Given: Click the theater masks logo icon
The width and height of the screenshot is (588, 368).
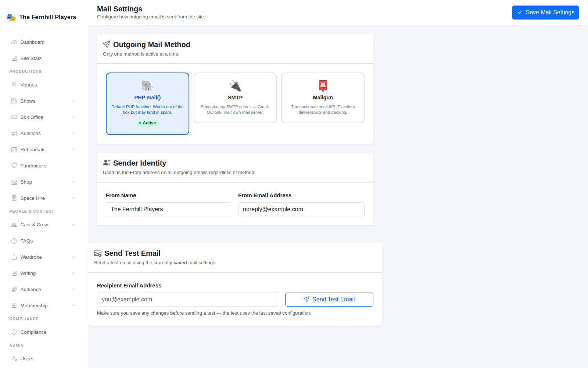Looking at the screenshot, I should (11, 17).
